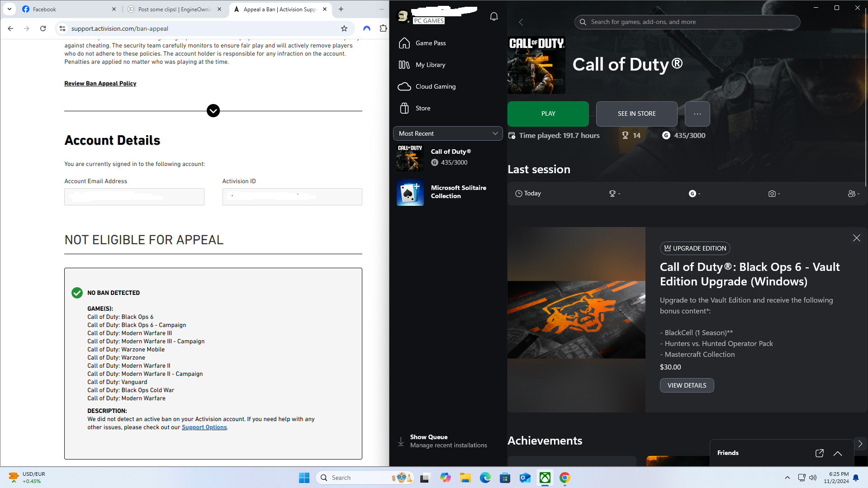This screenshot has width=868, height=488.
Task: Show next achievements with right arrow
Action: coord(860,444)
